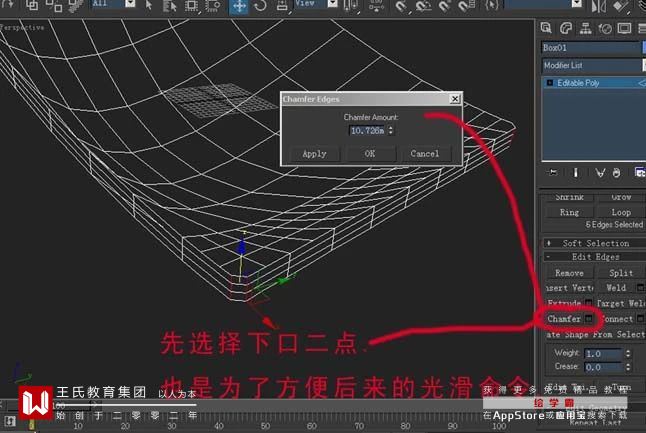Click the Pin Stack icon

pos(553,173)
